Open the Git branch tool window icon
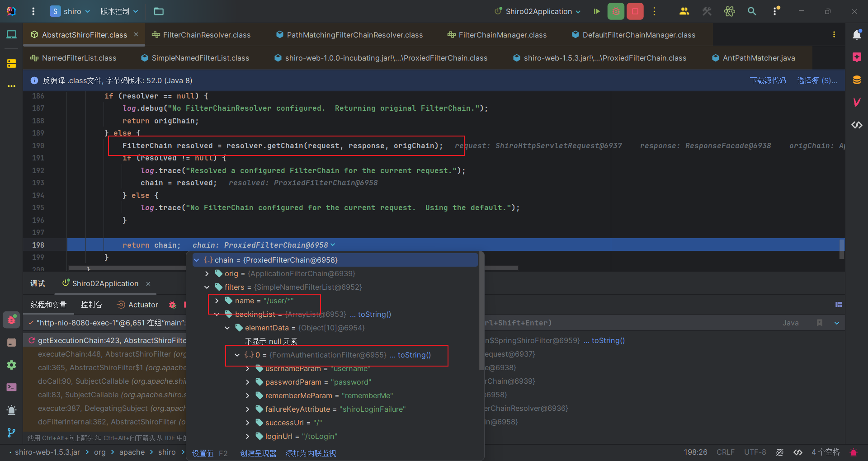This screenshot has height=461, width=868. (x=11, y=433)
